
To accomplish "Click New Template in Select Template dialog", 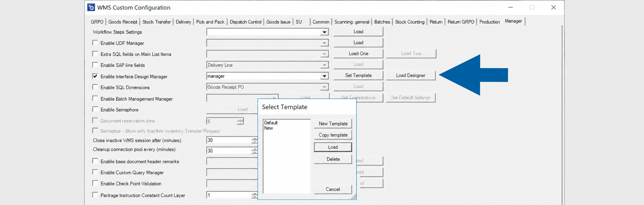I will pyautogui.click(x=333, y=124).
